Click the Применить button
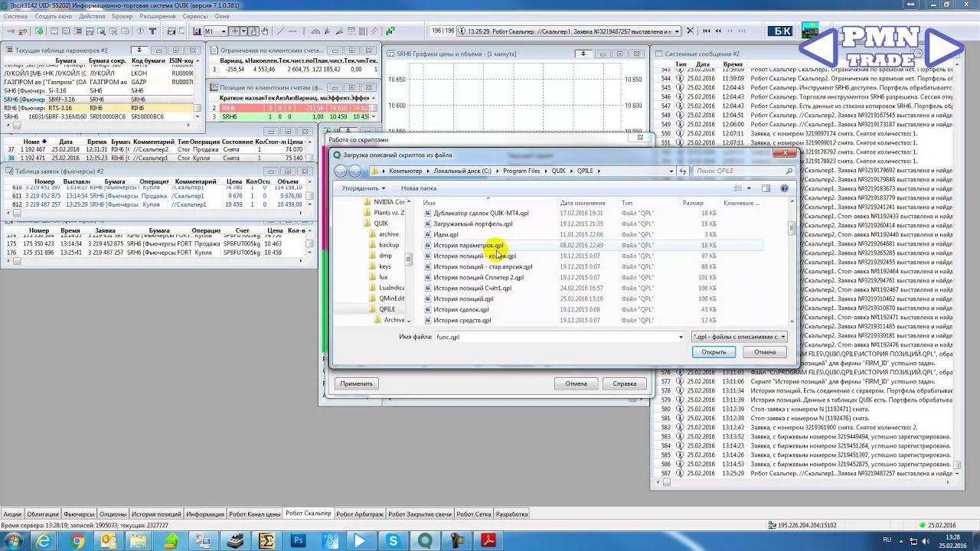Viewport: 980px width, 551px height. click(356, 383)
